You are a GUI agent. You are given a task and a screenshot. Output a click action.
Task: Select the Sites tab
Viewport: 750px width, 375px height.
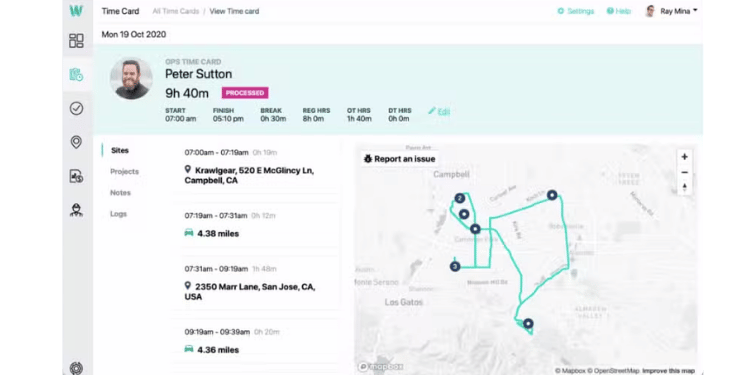coord(120,150)
